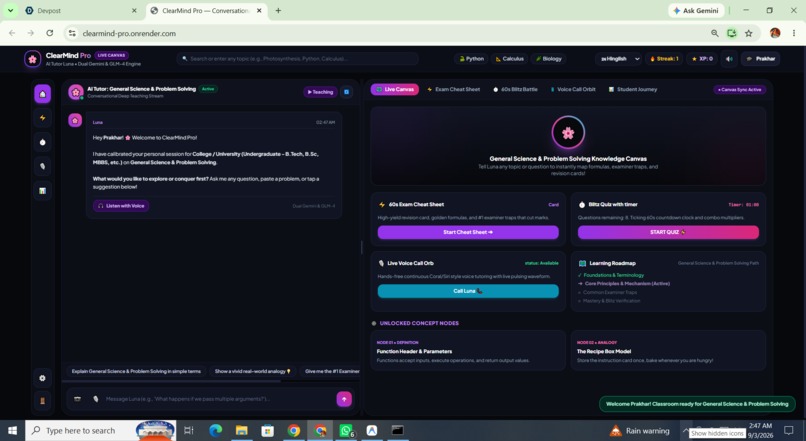Click 'Show a vivid real-world analogy' suggestion
Image resolution: width=806 pixels, height=441 pixels.
(x=252, y=371)
